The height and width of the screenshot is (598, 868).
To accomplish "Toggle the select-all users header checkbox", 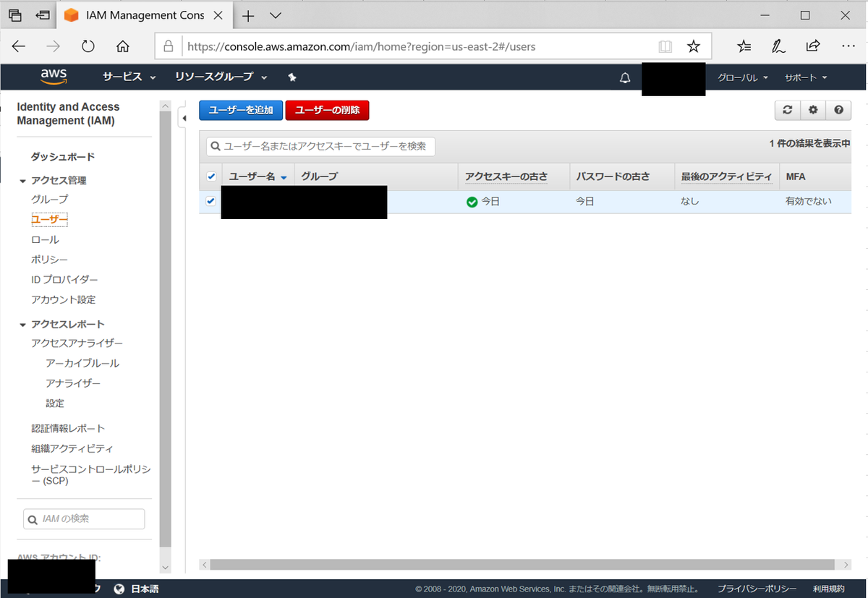I will click(x=211, y=176).
